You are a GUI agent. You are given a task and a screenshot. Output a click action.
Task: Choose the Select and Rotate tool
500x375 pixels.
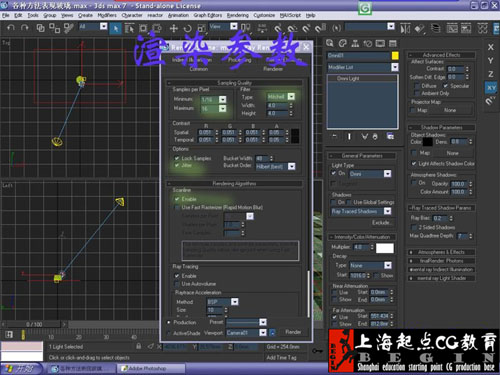coord(187,28)
